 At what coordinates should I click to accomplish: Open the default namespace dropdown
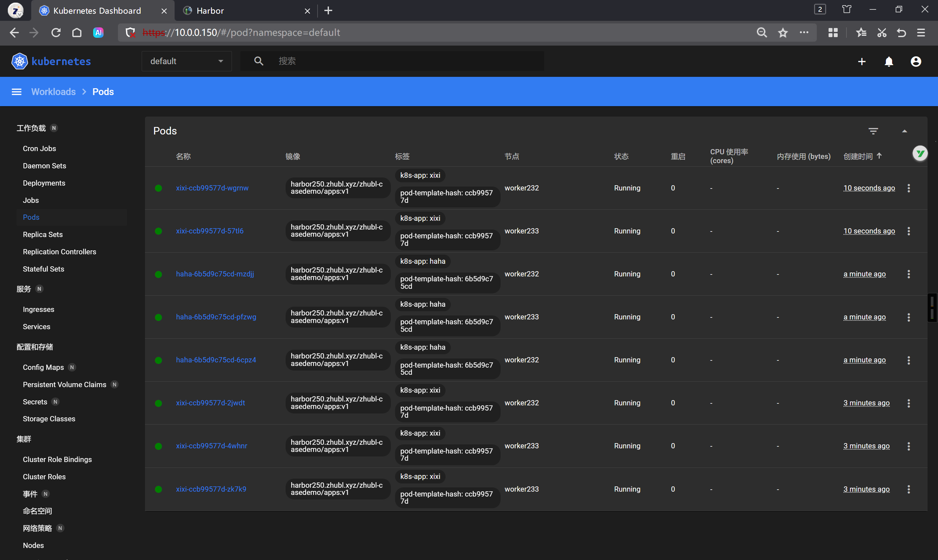pos(187,61)
